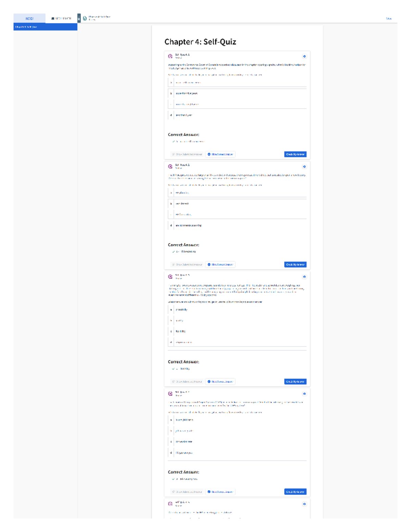
Task: Click the purple icon for Self-Quiz 4.4
Action: tap(170, 394)
